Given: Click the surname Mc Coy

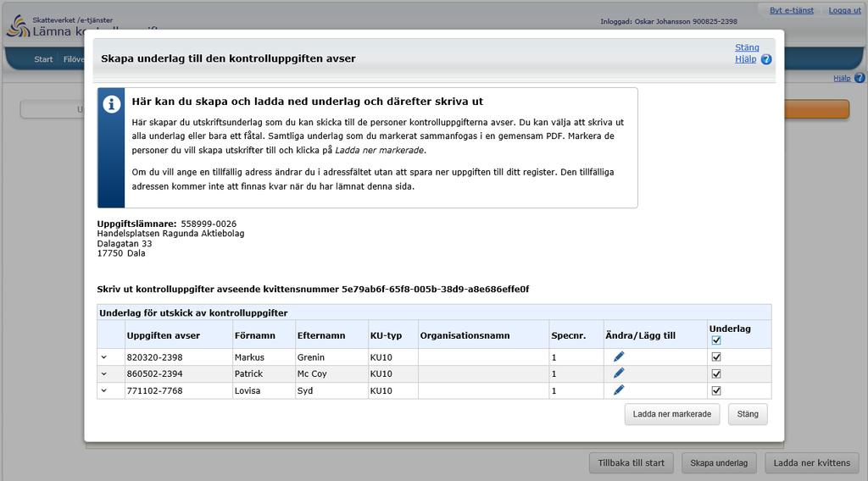Looking at the screenshot, I should 312,373.
